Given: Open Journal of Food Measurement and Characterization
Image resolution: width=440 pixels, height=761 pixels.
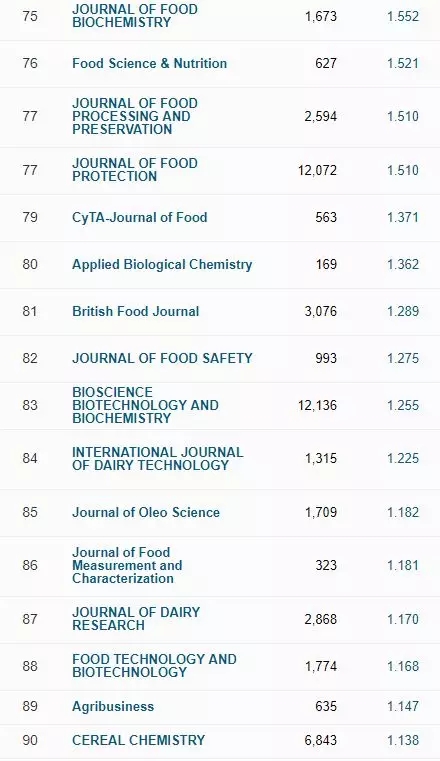Looking at the screenshot, I should click(127, 565).
